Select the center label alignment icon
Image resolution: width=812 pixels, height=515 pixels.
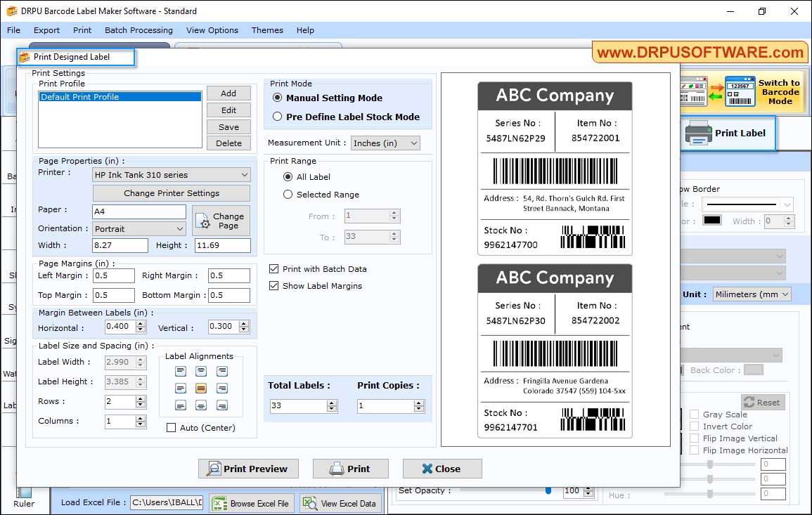point(201,388)
